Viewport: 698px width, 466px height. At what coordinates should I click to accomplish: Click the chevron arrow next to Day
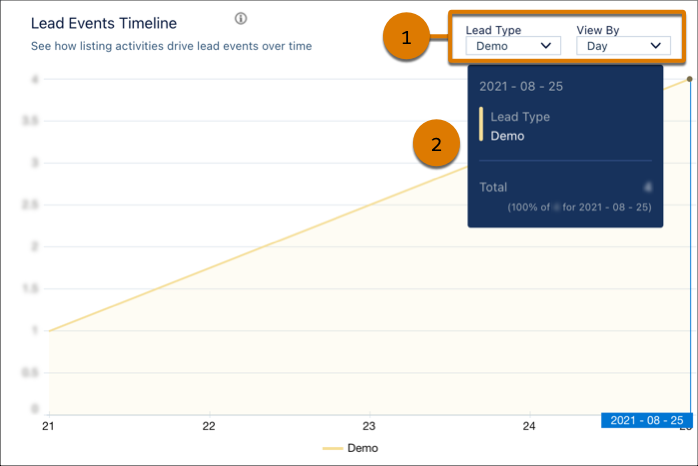[x=655, y=45]
